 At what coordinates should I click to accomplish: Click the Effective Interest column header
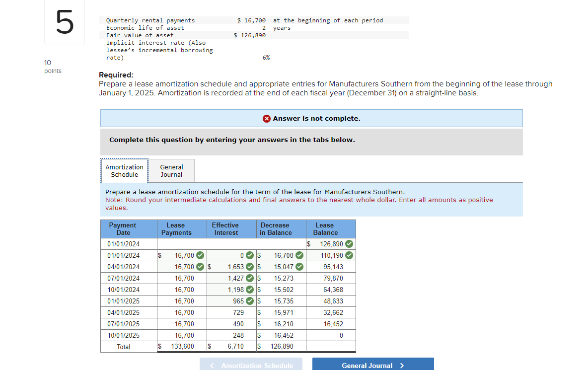click(x=231, y=229)
